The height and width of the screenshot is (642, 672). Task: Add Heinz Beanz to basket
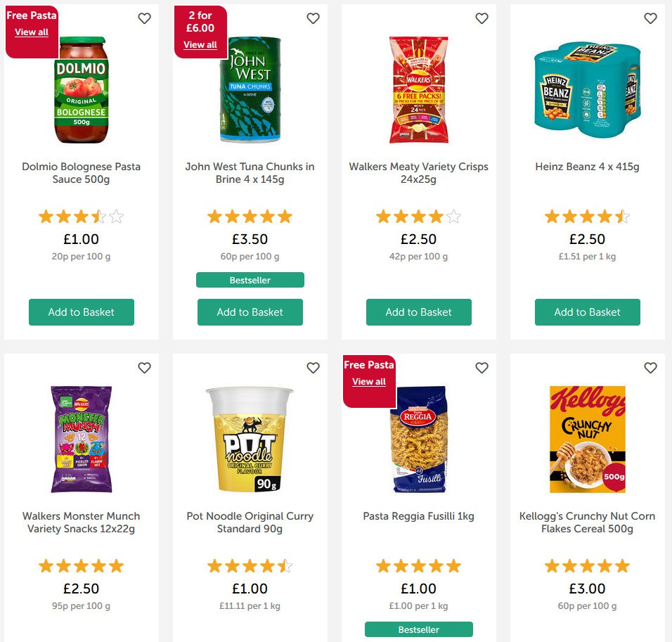tap(588, 312)
